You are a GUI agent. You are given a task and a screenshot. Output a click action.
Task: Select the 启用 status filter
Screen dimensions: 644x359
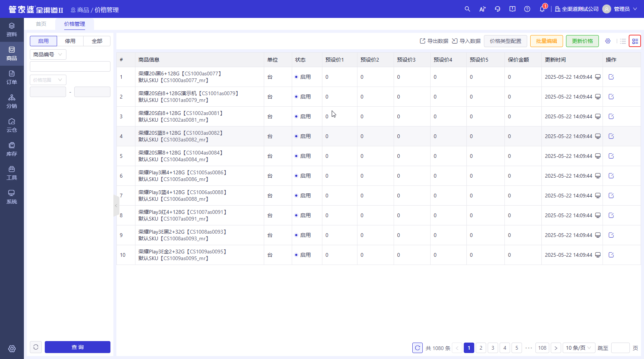coord(43,41)
